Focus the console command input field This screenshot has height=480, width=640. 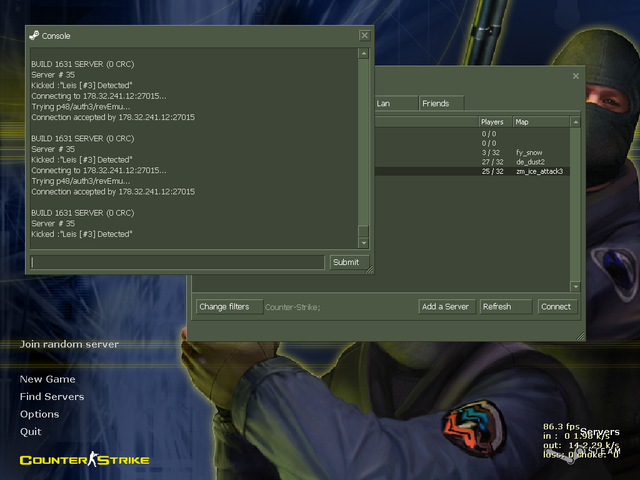pyautogui.click(x=178, y=262)
